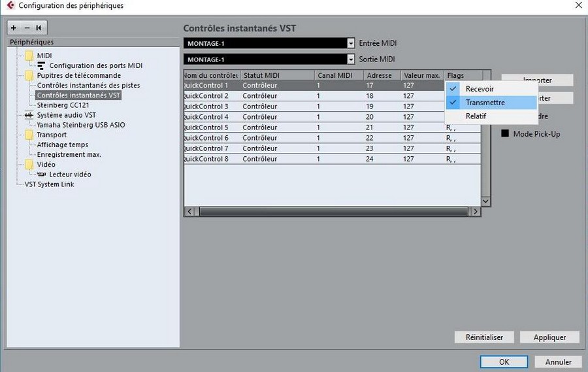
Task: Toggle the Transmettre flag in popup menu
Action: [485, 103]
